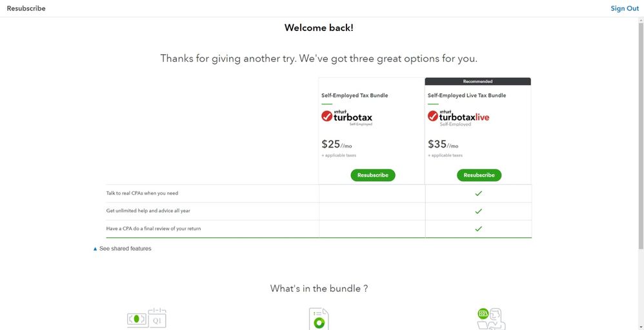Click the "What's in the bundle ?" heading
The height and width of the screenshot is (330, 644).
click(x=319, y=289)
